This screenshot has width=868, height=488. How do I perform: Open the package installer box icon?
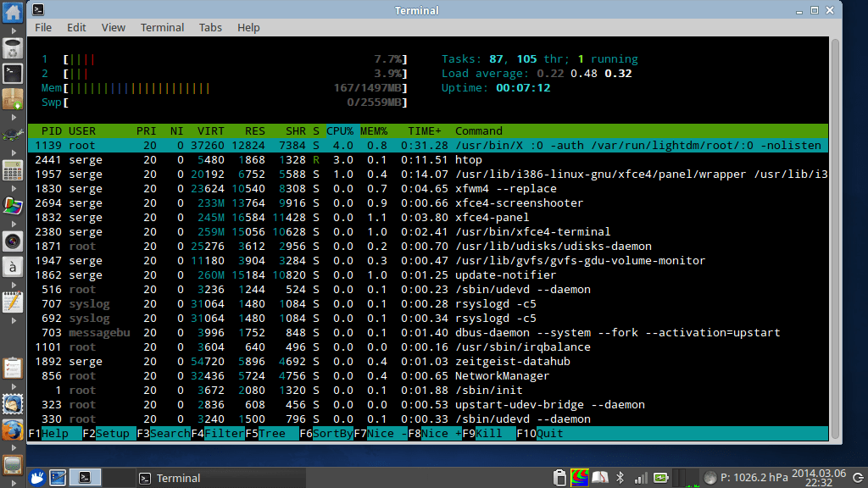tap(12, 99)
